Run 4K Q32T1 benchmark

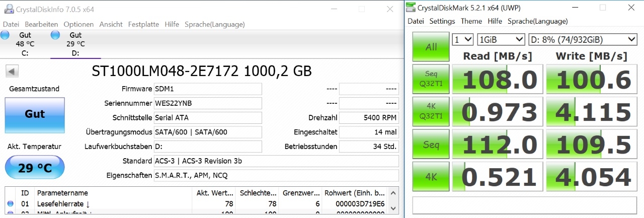431,112
